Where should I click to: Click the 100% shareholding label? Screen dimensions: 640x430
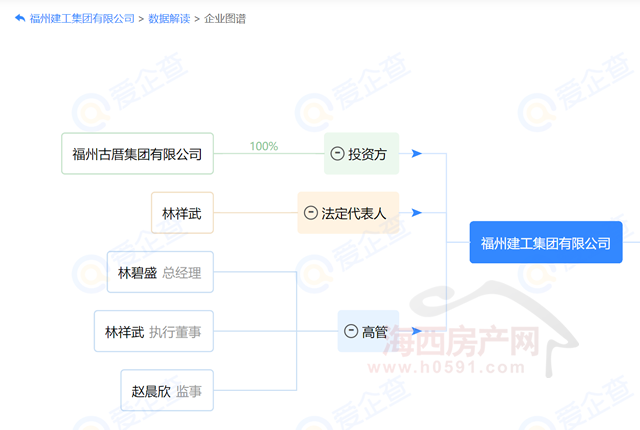pos(264,146)
